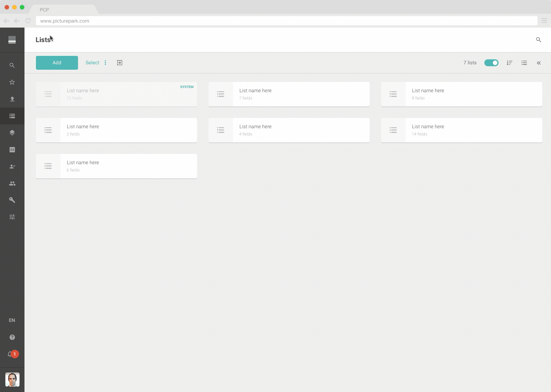Open the user profile avatar
The image size is (551, 392).
[x=12, y=380]
